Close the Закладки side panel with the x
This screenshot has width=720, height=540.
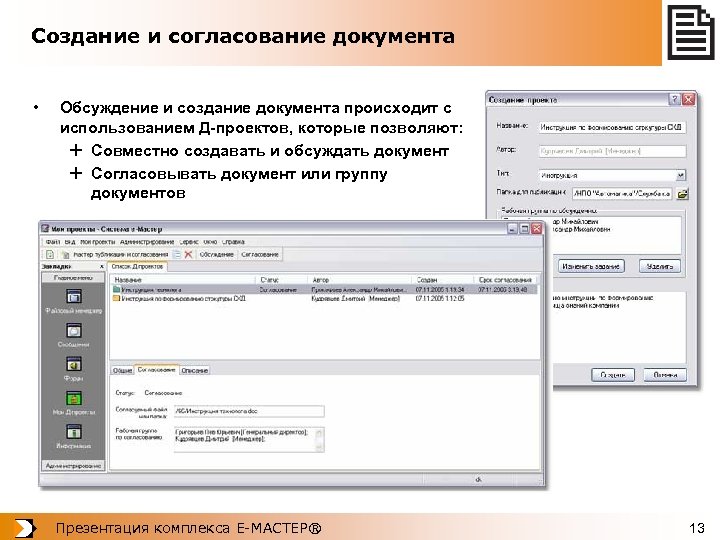pyautogui.click(x=101, y=266)
